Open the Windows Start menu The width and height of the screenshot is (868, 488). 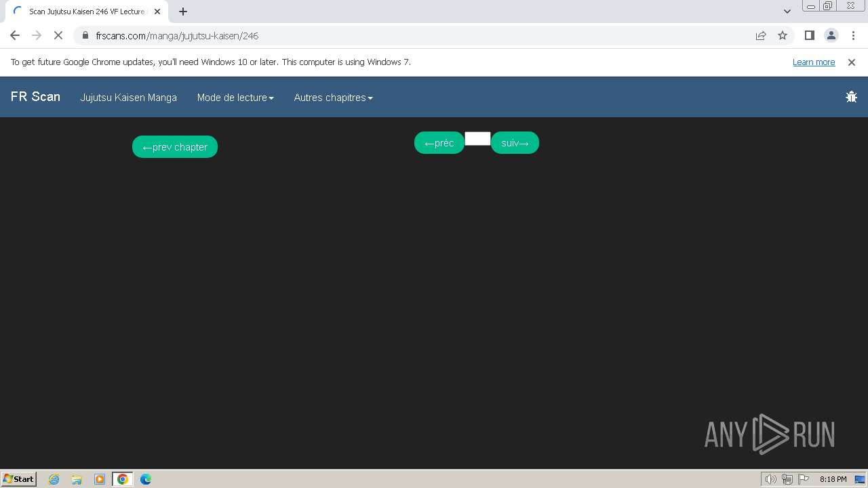[x=19, y=479]
